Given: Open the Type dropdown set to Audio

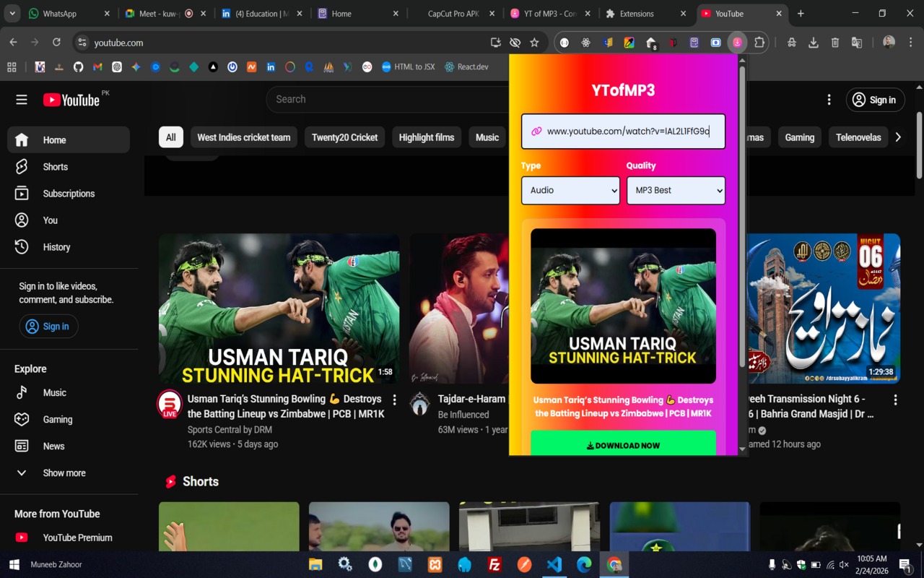Looking at the screenshot, I should click(570, 190).
